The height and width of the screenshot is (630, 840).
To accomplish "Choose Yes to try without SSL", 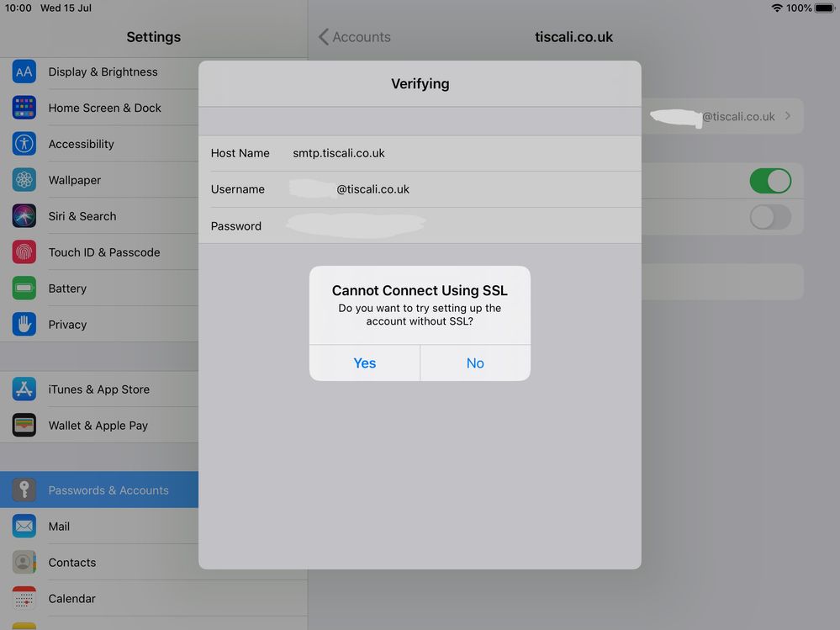I will click(x=364, y=363).
